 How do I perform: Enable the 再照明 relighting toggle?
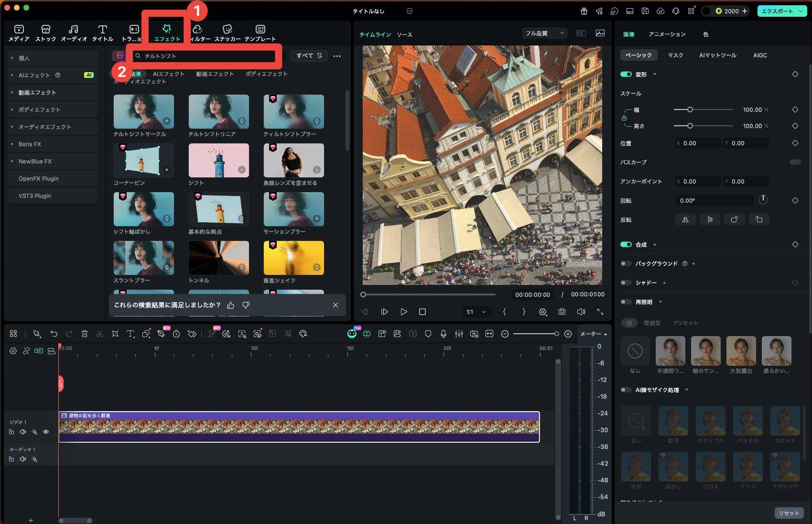tap(626, 302)
